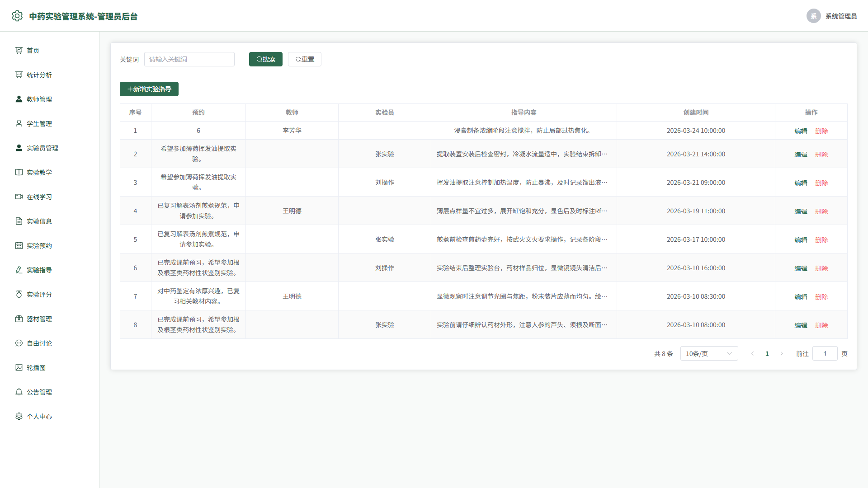Go to previous page arrow

(752, 353)
